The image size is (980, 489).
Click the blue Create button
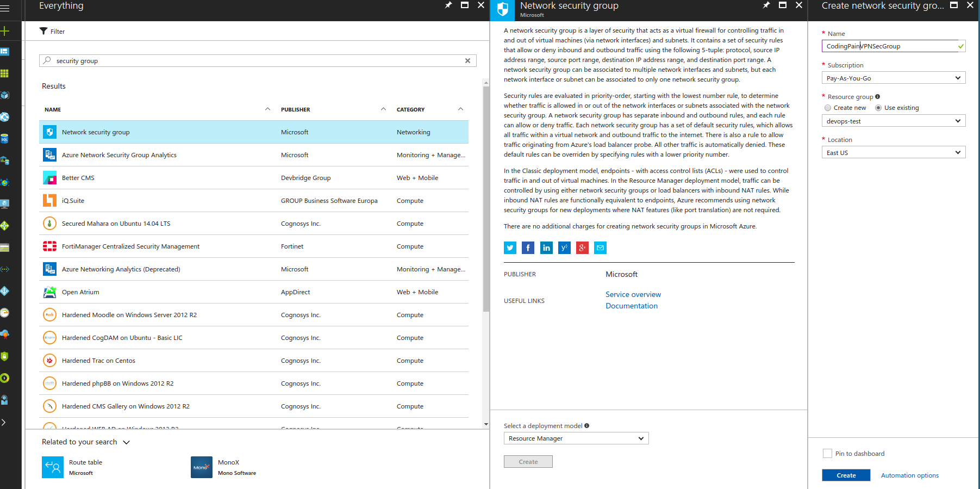tap(846, 475)
